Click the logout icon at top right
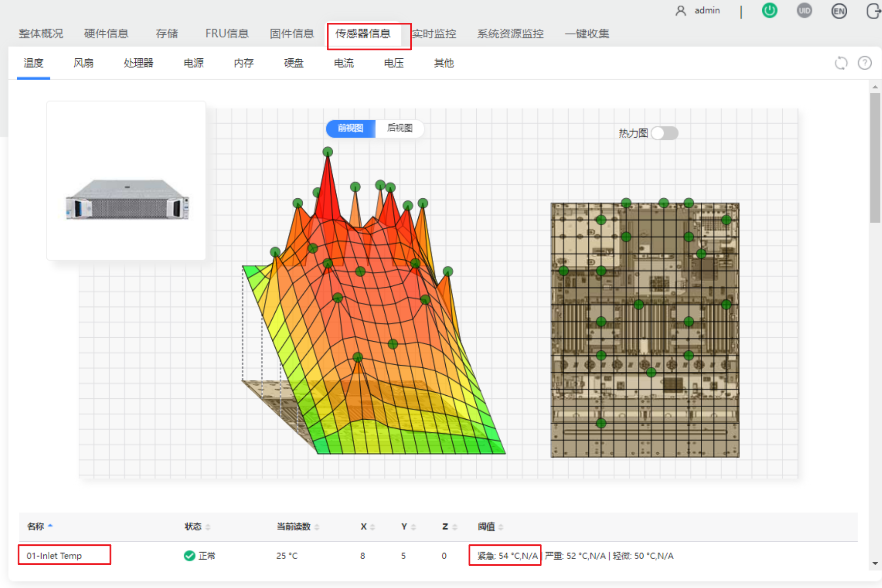The image size is (882, 588). 873,11
